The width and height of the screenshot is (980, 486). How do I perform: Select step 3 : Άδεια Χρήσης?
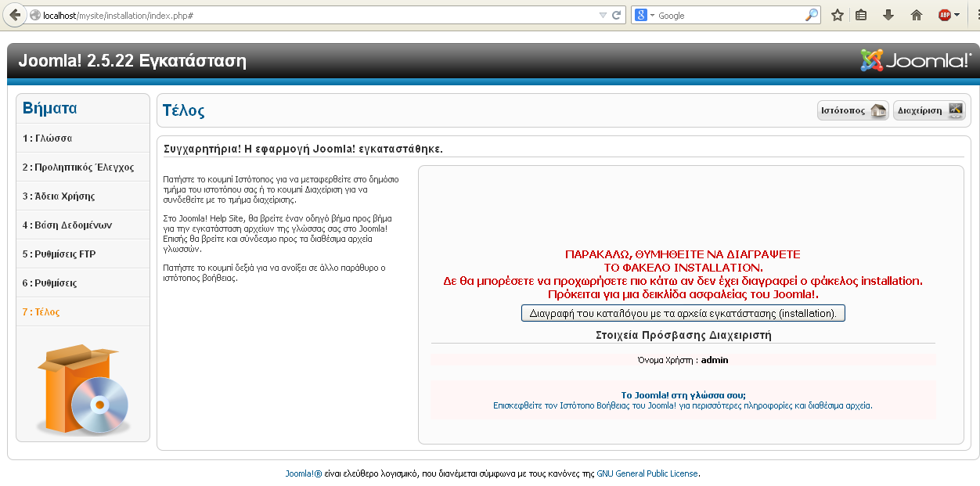pyautogui.click(x=83, y=196)
